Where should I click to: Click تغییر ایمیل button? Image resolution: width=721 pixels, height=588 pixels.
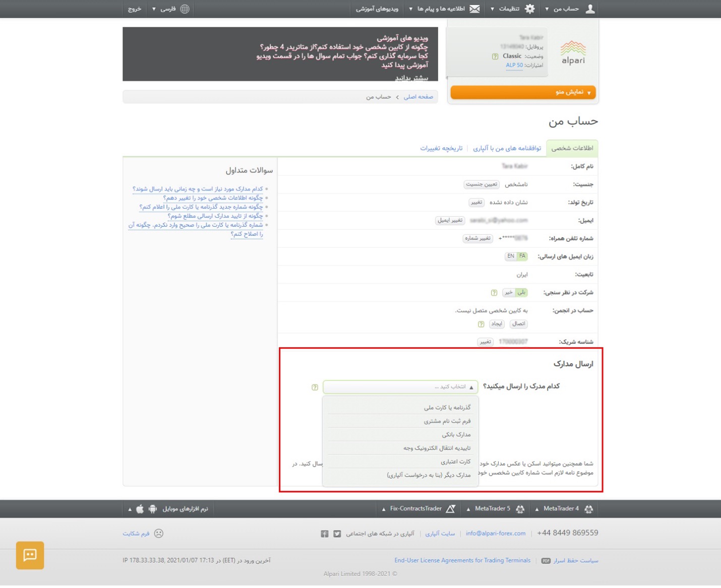pyautogui.click(x=450, y=221)
